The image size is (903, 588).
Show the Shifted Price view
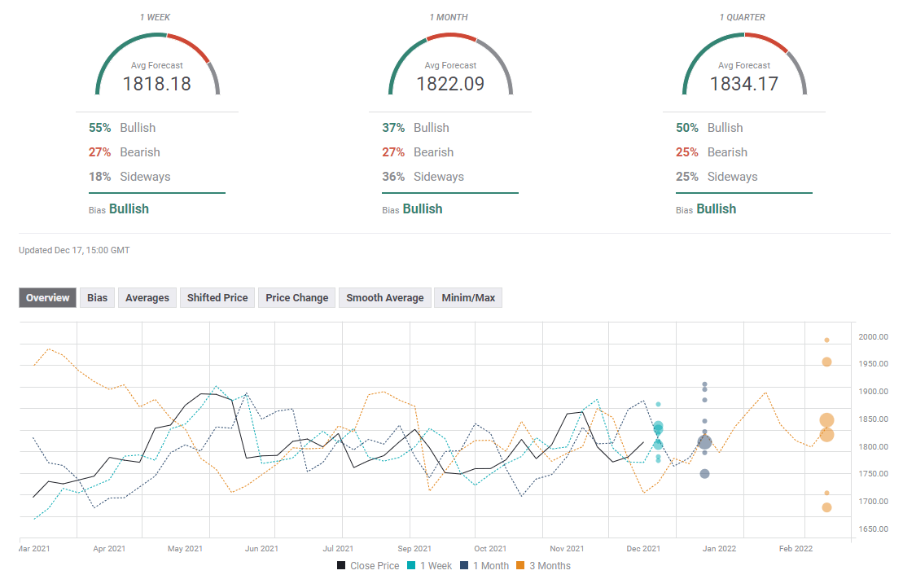(x=217, y=298)
